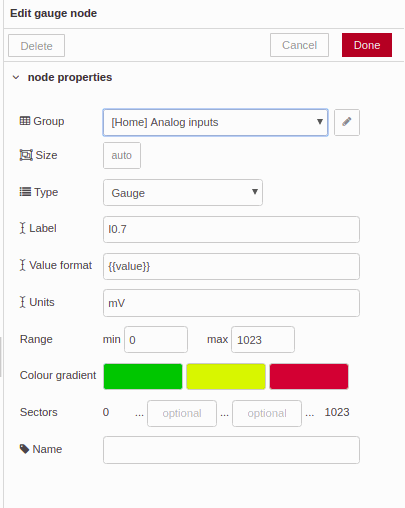Click the Label text cursor icon
Viewport: 405px width, 508px height.
click(x=22, y=228)
